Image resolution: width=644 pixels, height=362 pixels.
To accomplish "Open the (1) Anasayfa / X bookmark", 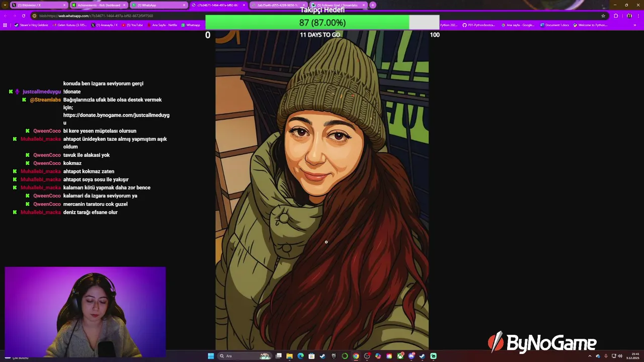I will click(x=105, y=25).
